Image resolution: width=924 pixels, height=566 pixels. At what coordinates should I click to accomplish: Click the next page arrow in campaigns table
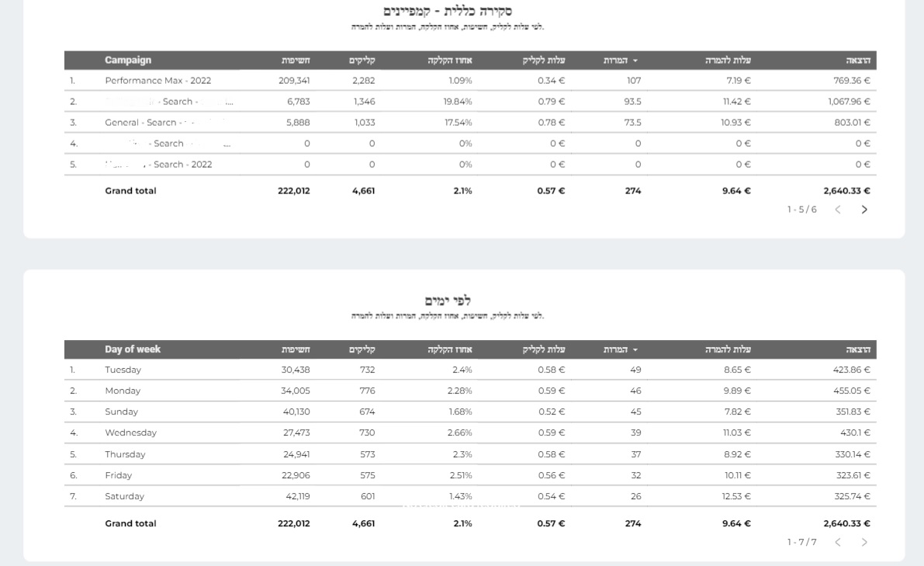point(864,210)
